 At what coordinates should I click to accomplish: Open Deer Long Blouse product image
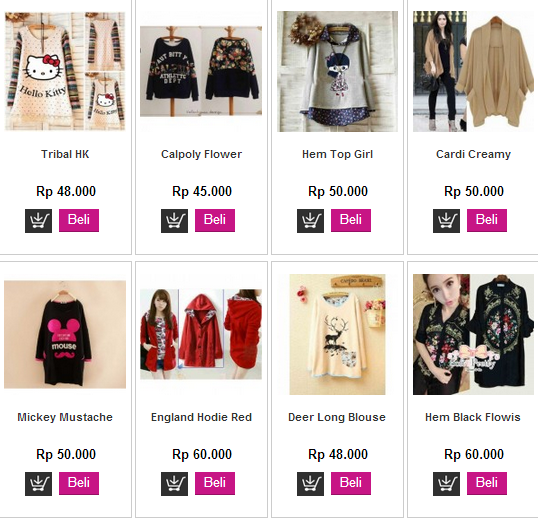click(337, 334)
